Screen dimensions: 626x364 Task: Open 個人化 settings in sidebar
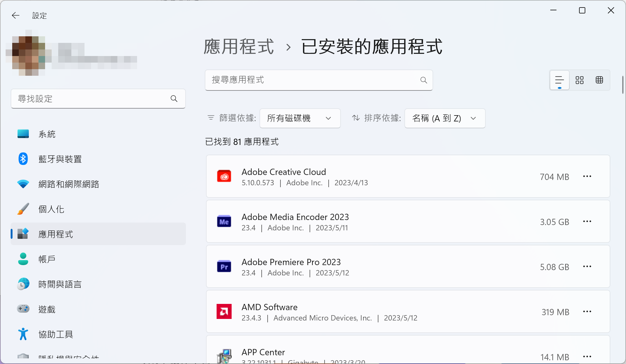coord(51,209)
